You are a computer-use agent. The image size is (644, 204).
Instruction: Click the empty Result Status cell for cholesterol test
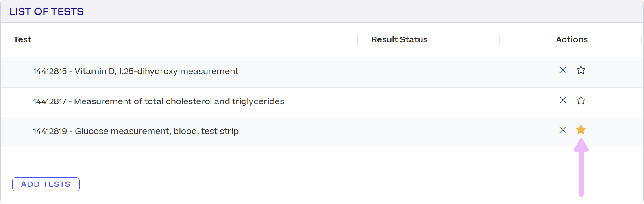(429, 102)
